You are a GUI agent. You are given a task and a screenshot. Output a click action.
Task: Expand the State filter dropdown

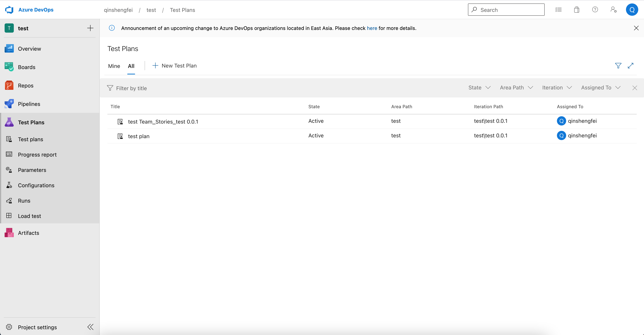(479, 87)
